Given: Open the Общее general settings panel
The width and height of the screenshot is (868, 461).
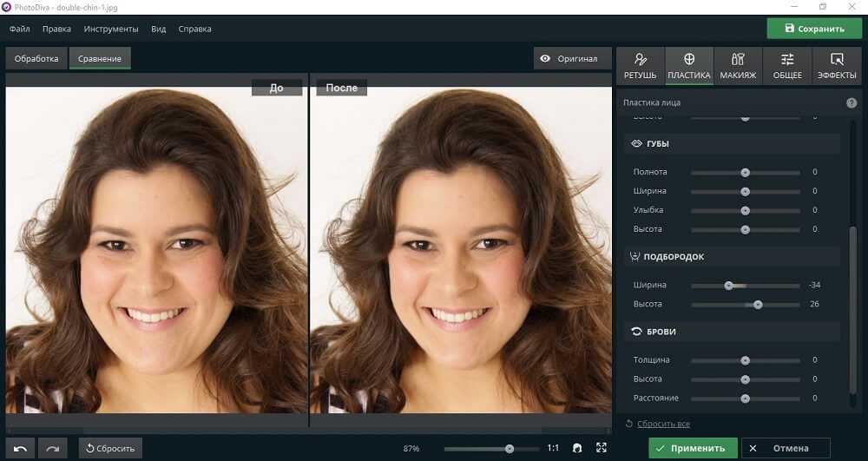Looking at the screenshot, I should [x=787, y=66].
